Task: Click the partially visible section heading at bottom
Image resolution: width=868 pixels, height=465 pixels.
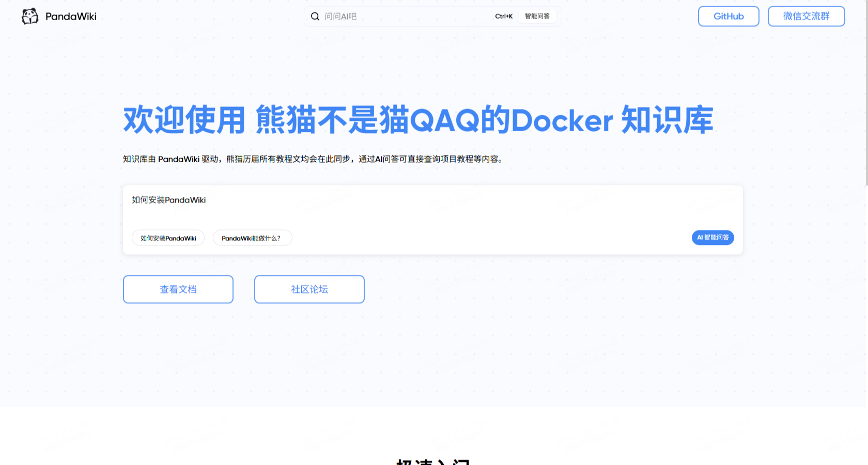Action: click(434, 461)
